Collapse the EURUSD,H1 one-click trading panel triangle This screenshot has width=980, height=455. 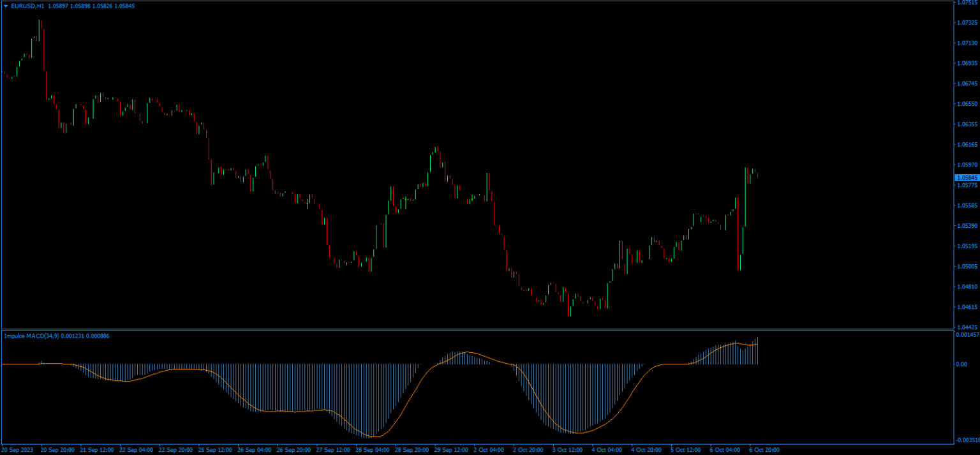tap(6, 6)
